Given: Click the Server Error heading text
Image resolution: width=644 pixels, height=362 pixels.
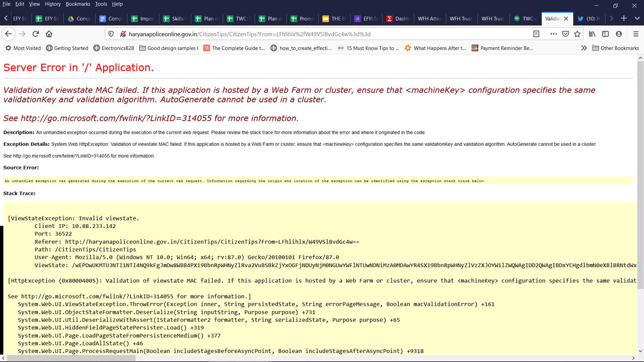Looking at the screenshot, I should click(78, 68).
